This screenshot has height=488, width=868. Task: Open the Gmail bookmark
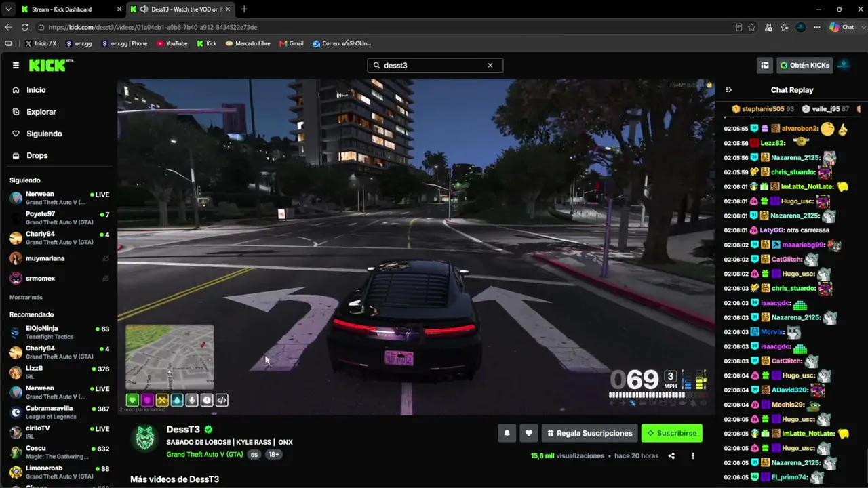(292, 43)
